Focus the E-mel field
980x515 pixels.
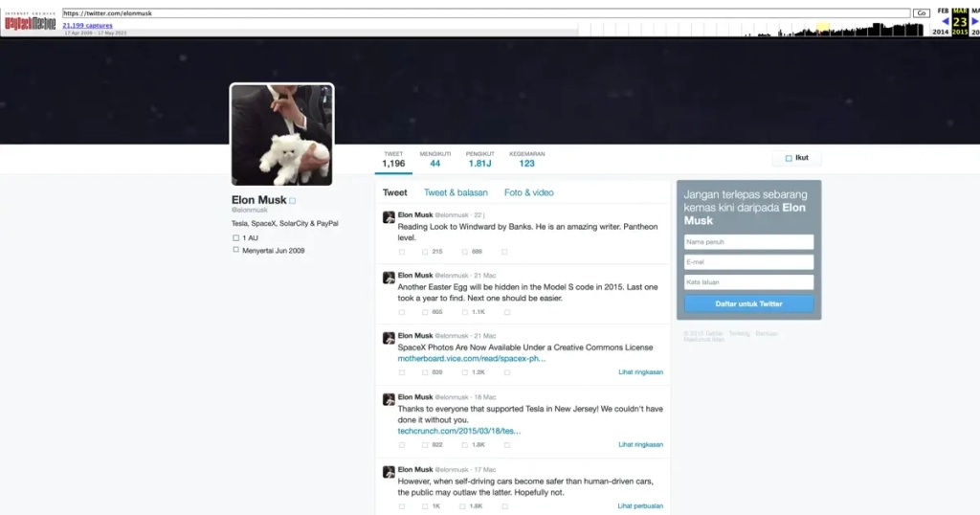tap(748, 262)
